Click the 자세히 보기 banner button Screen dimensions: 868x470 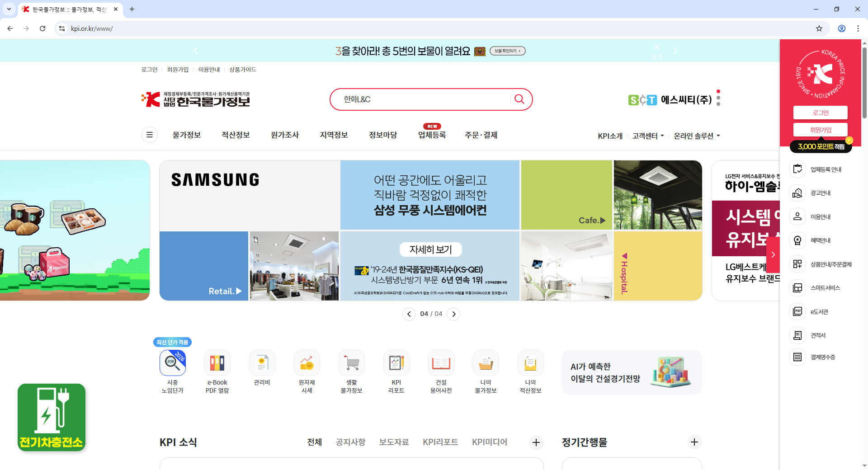(431, 249)
